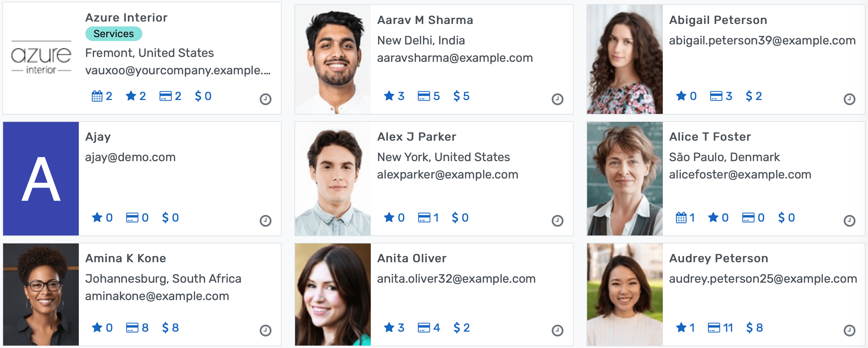The width and height of the screenshot is (868, 348).
Task: Click Ajay's blue letter avatar
Action: (x=41, y=179)
